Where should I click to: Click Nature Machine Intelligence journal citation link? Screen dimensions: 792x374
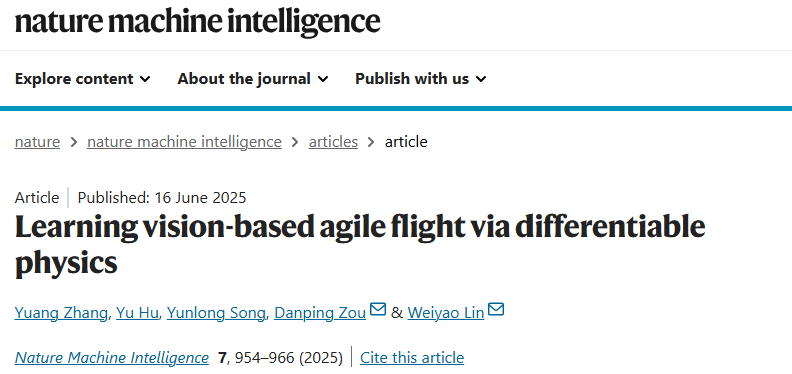click(112, 358)
